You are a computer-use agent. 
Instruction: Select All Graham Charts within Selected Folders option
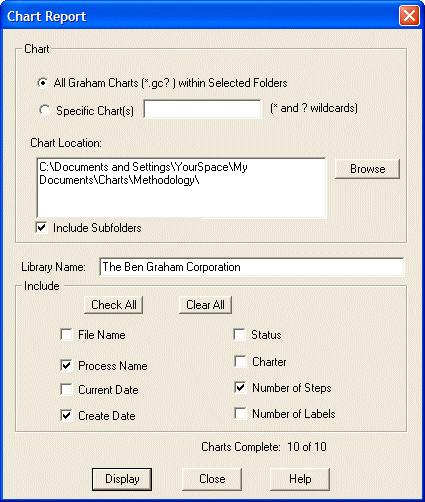pyautogui.click(x=43, y=83)
